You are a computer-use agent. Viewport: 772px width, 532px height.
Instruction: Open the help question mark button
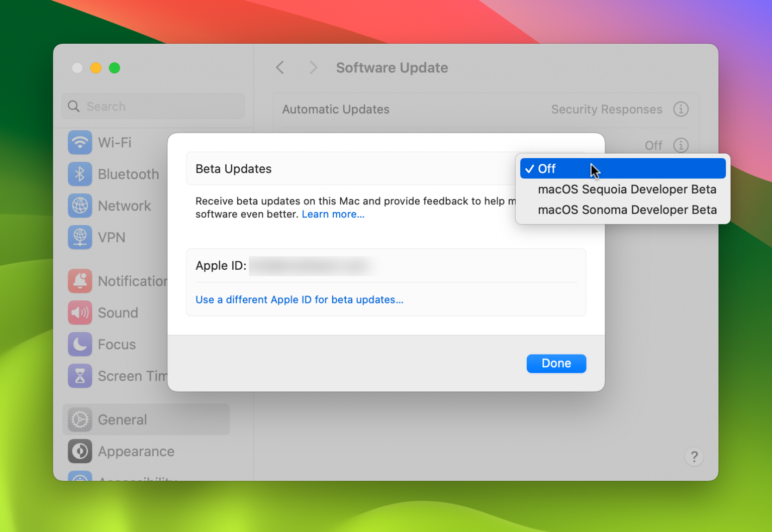tap(694, 457)
